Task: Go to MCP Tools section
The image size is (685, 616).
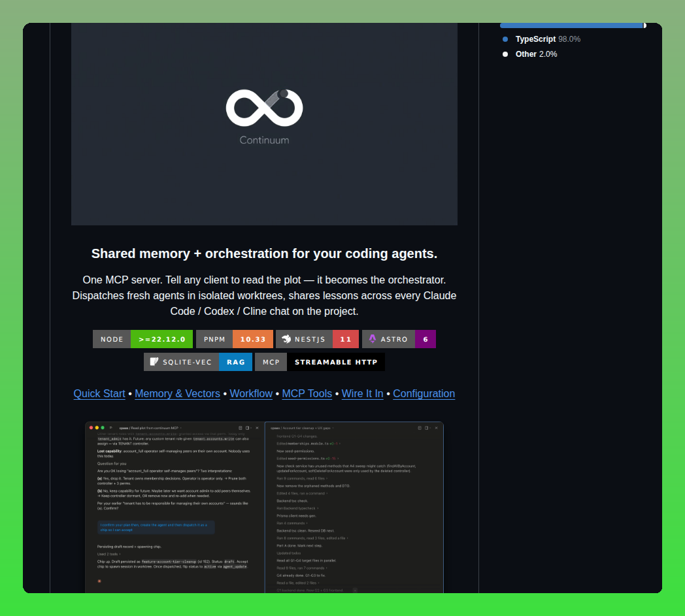Action: (x=307, y=393)
